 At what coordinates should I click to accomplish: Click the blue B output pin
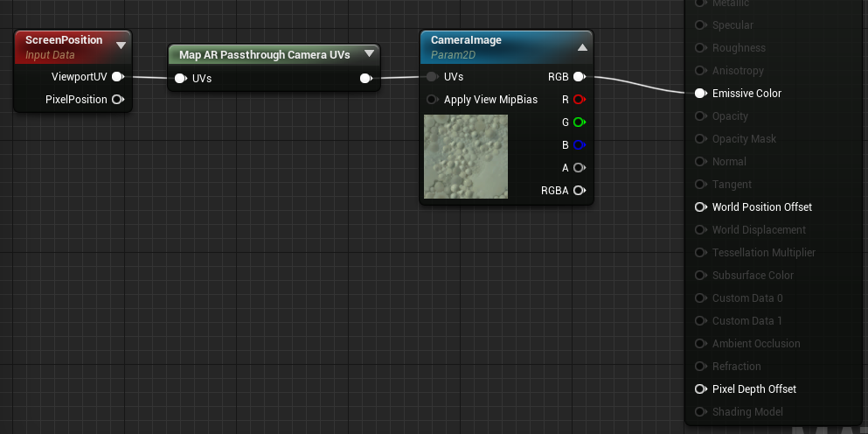coord(579,144)
